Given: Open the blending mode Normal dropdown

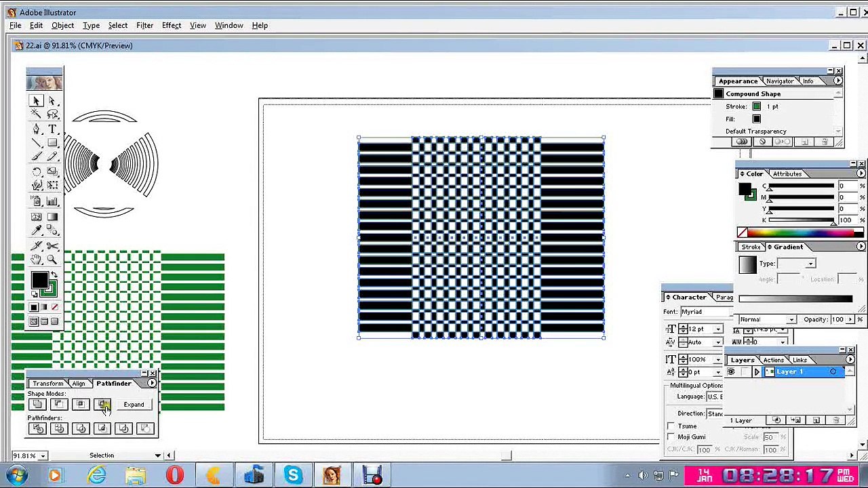Looking at the screenshot, I should 791,320.
